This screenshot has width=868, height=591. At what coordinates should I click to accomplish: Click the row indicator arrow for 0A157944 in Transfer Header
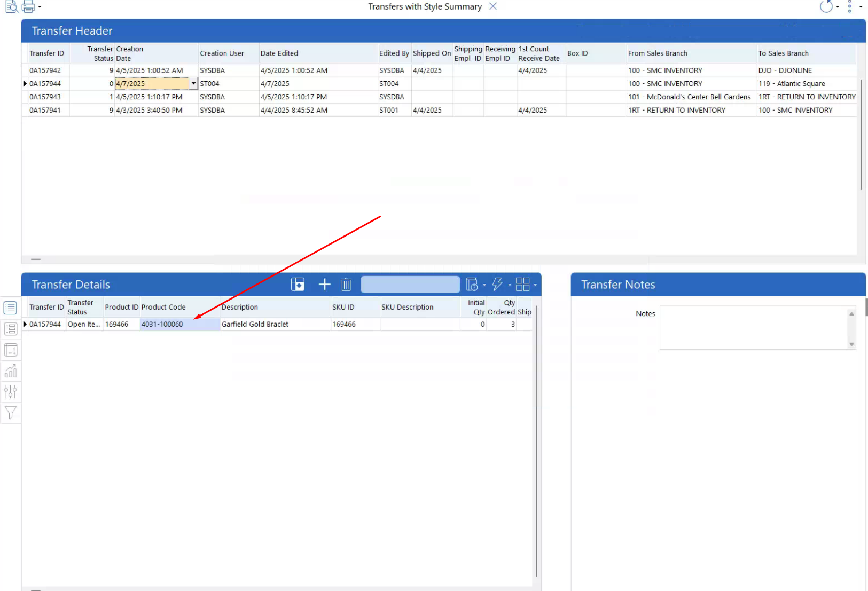point(25,84)
